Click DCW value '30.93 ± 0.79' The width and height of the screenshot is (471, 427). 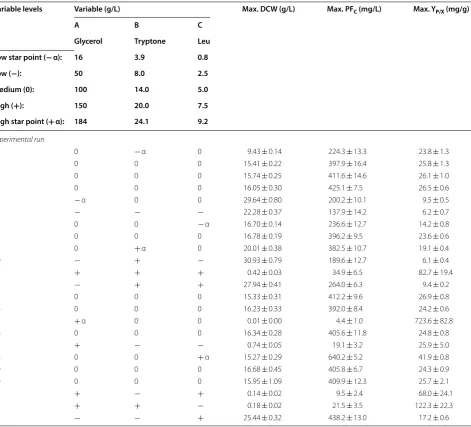262,260
